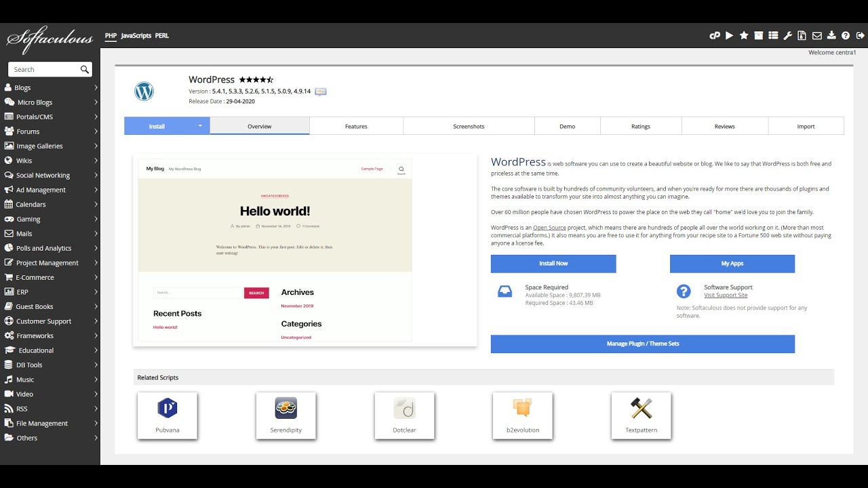The image size is (868, 488).
Task: Open the Reviews tab
Action: (725, 126)
